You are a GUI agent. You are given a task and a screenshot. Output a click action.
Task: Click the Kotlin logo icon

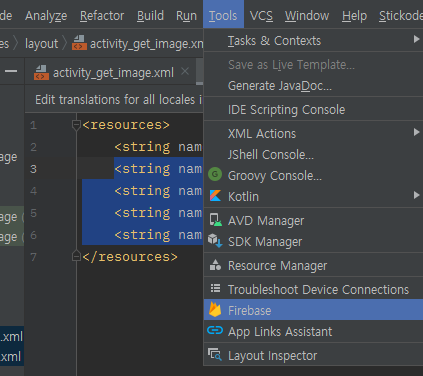click(215, 196)
